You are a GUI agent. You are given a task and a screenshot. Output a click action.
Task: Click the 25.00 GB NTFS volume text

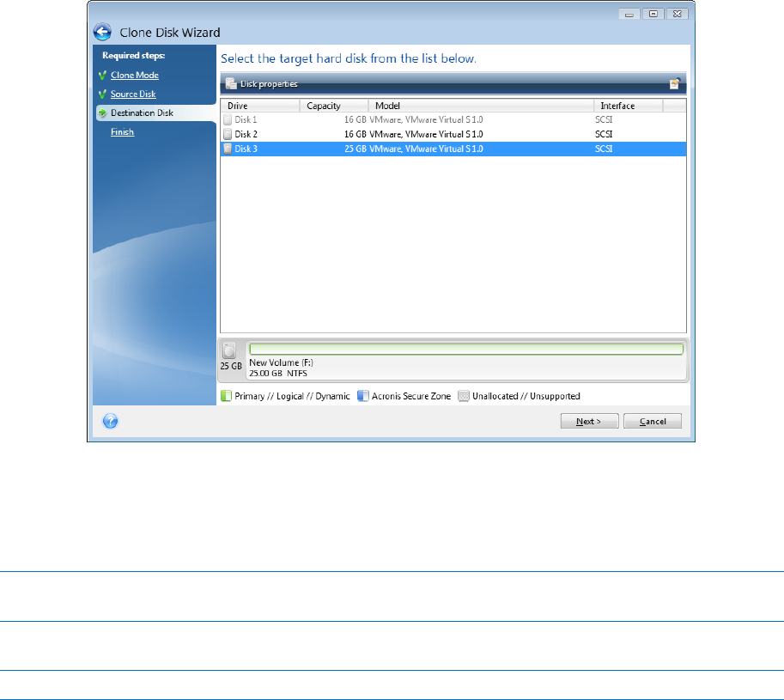278,374
